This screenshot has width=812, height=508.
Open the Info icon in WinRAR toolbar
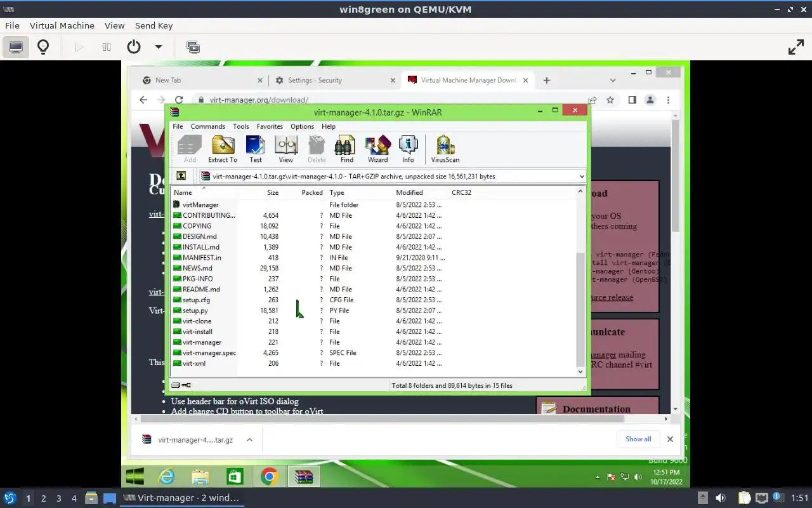pos(408,149)
